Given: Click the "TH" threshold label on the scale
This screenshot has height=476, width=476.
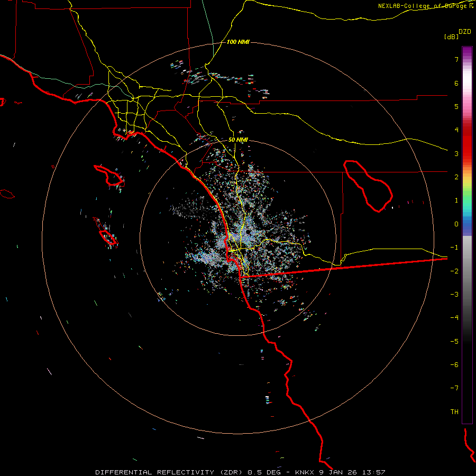Looking at the screenshot, I should pyautogui.click(x=454, y=412).
